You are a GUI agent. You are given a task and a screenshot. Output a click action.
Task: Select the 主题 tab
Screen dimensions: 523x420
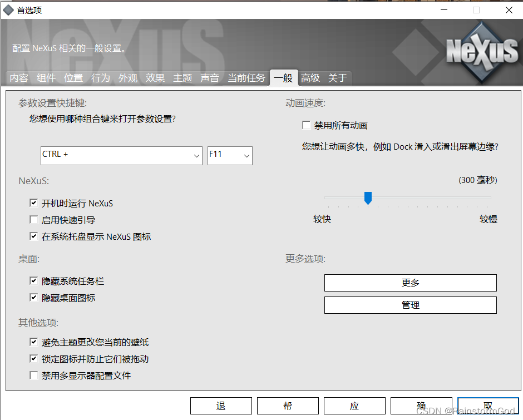(x=182, y=78)
